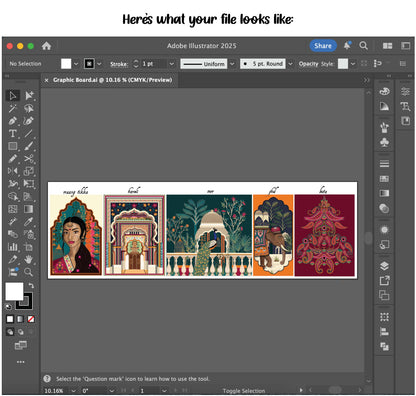Pick the Paintbrush tool
The height and width of the screenshot is (396, 416).
tap(29, 146)
